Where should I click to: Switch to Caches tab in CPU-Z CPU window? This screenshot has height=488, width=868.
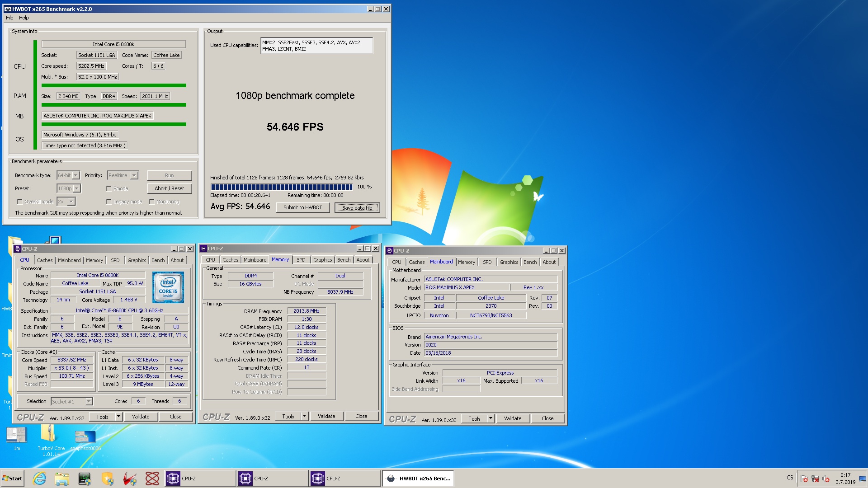tap(45, 260)
